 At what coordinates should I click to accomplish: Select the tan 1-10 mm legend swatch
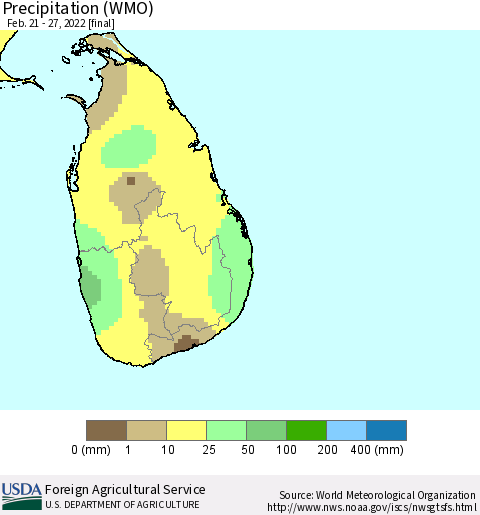146,430
